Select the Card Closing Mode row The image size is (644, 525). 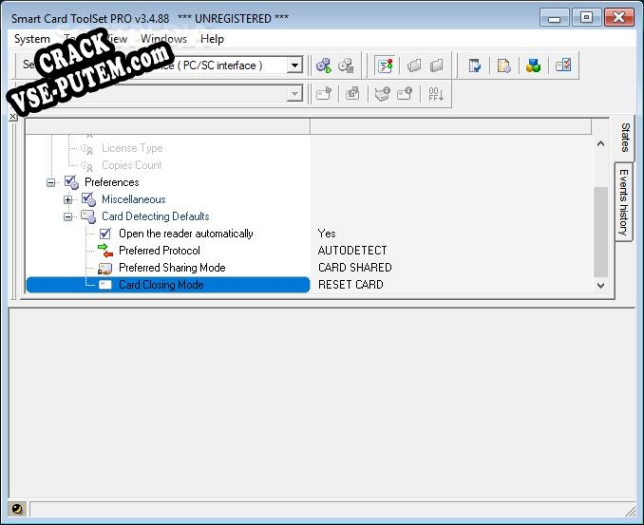[168, 285]
